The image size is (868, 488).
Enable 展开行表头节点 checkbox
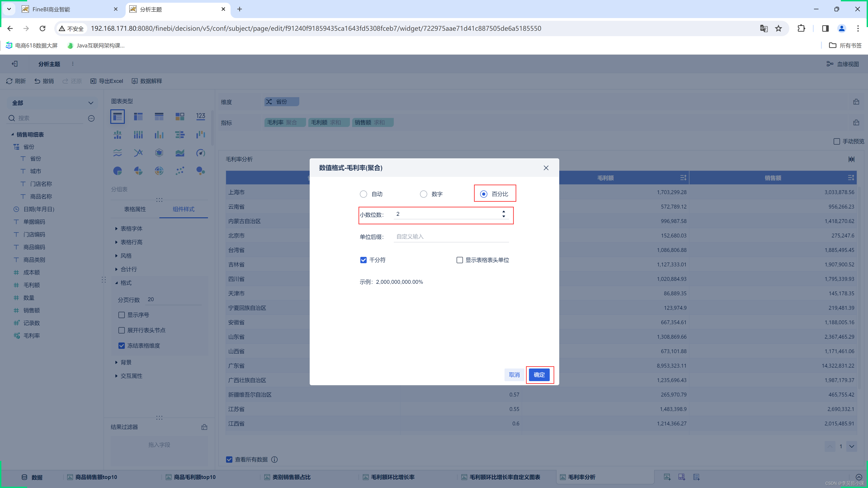[x=122, y=330]
